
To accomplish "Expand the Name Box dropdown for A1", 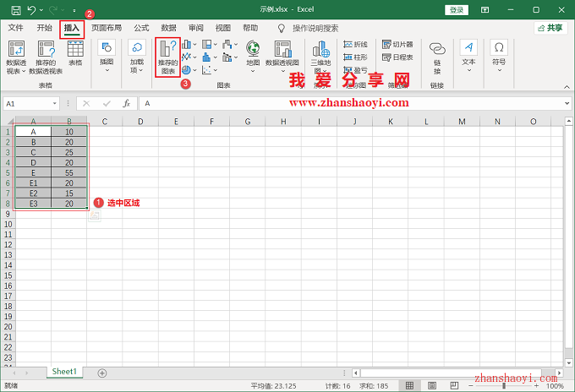I will tap(55, 104).
